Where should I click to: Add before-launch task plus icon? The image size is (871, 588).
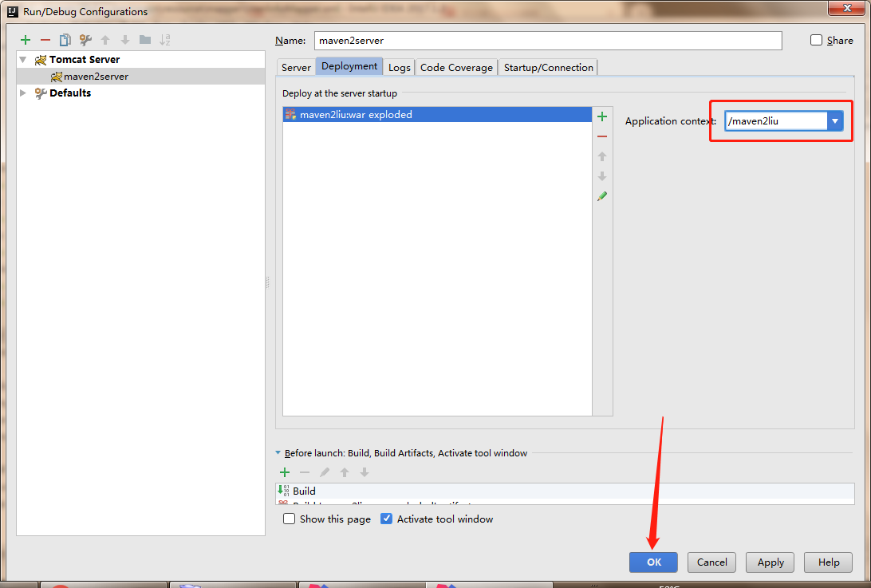pyautogui.click(x=285, y=472)
